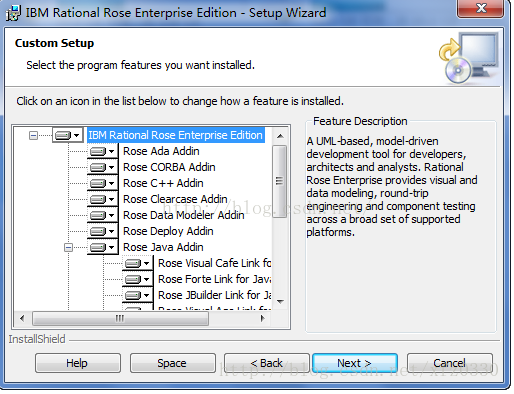514x394 pixels.
Task: Select Rose Deploy Addin feature label
Action: [x=168, y=231]
